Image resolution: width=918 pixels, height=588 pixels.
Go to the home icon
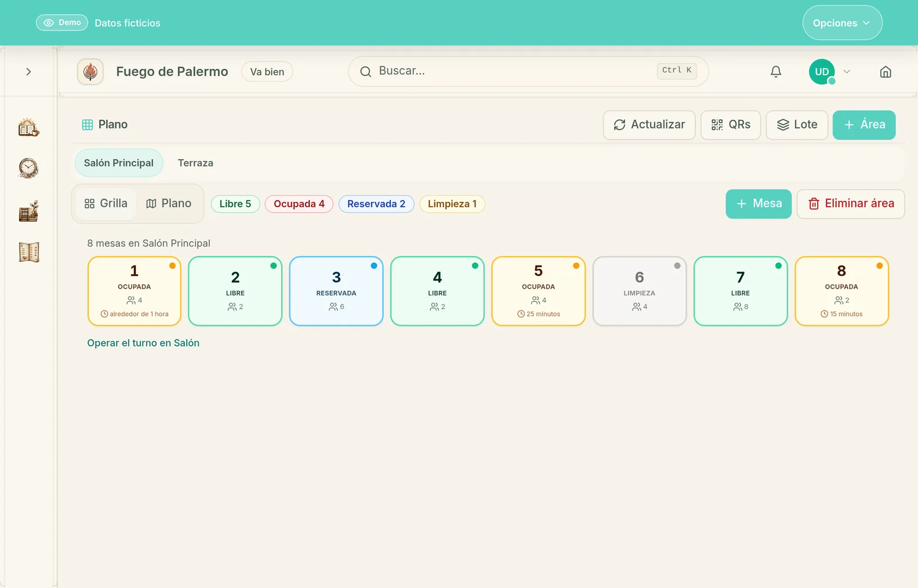coord(885,72)
